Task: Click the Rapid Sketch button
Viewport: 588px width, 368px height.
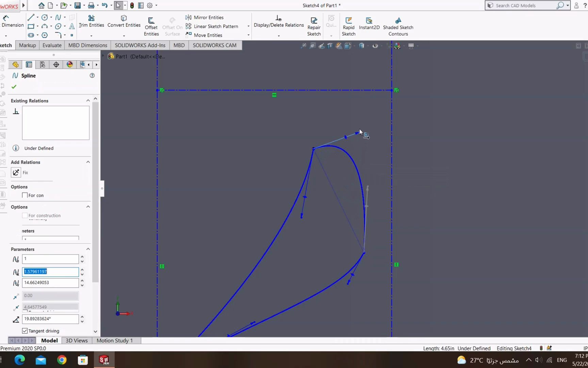Action: pos(348,26)
